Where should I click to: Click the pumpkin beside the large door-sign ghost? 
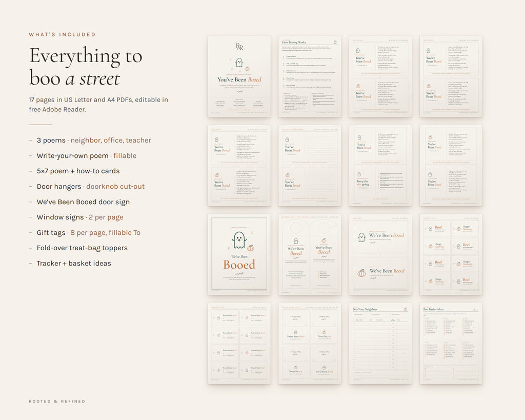[x=250, y=248]
